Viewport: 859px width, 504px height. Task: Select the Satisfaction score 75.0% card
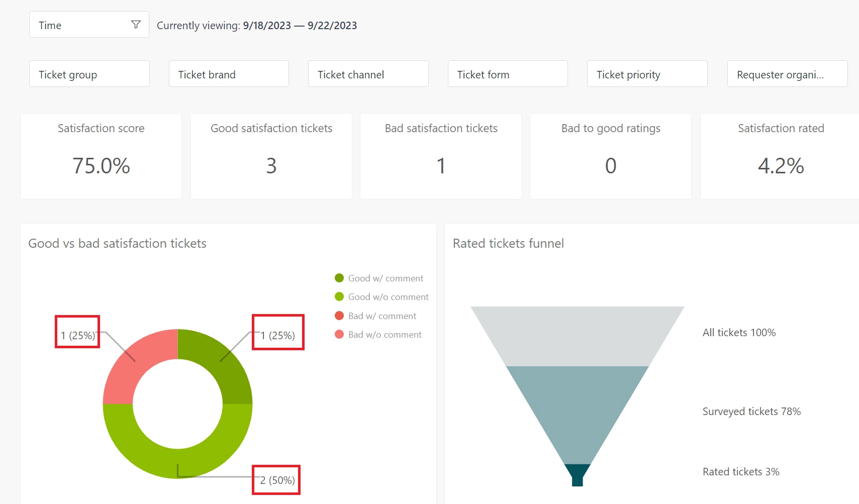point(101,156)
